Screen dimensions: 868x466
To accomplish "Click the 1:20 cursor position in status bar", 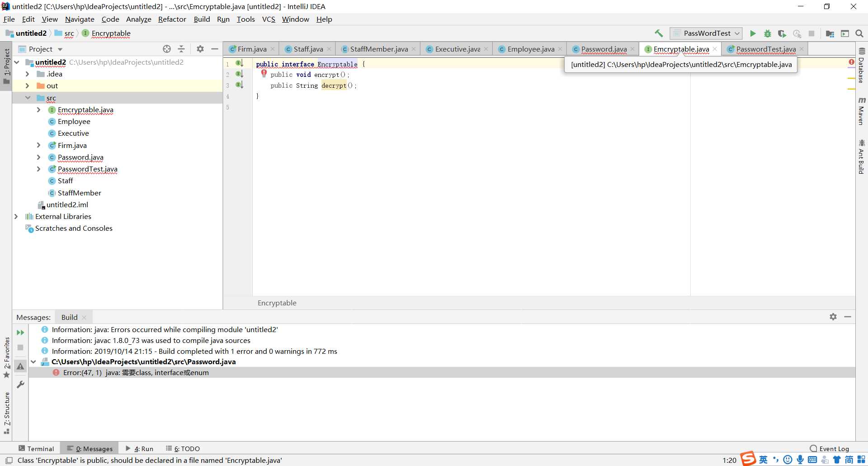I will click(729, 461).
